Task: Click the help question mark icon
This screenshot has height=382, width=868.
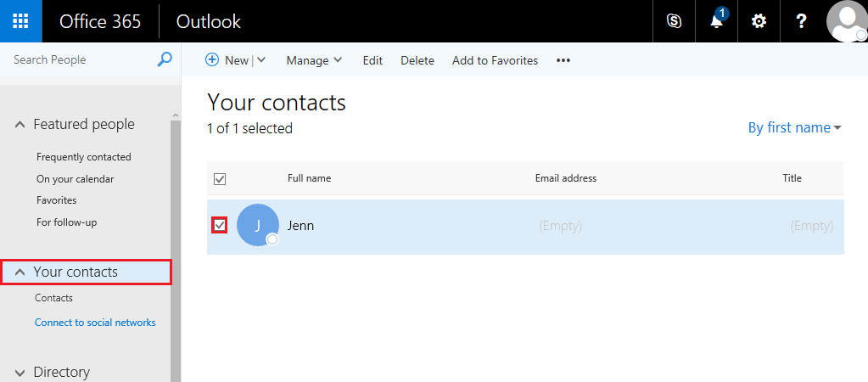Action: click(x=801, y=21)
